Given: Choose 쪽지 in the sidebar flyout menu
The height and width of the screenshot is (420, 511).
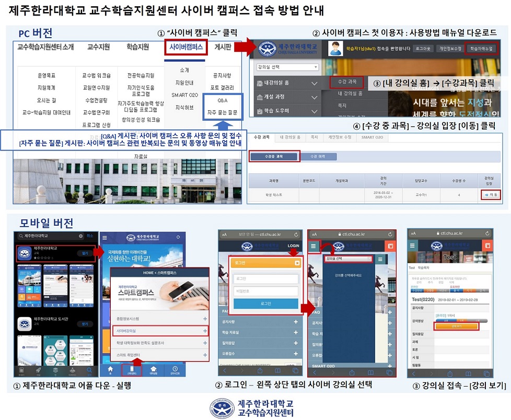Looking at the screenshot, I should coord(342,106).
